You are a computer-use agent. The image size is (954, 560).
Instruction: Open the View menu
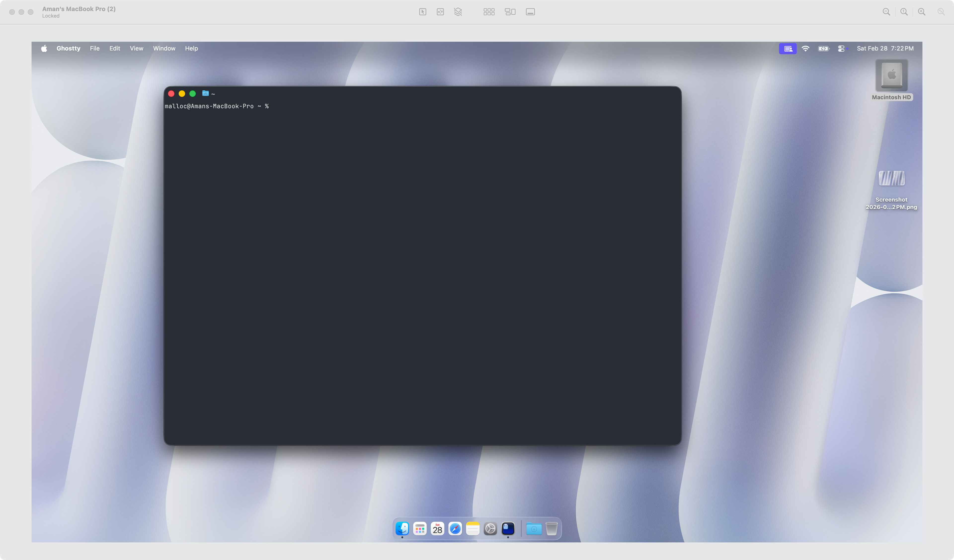click(136, 48)
